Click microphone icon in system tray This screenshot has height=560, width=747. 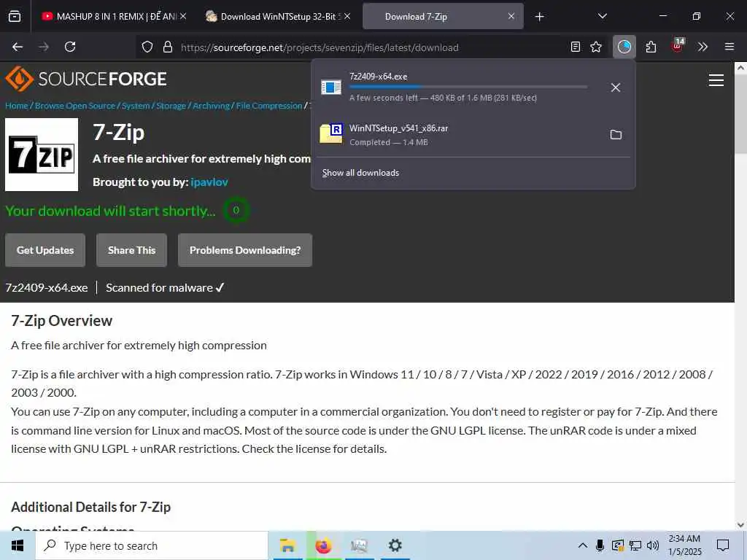pyautogui.click(x=600, y=545)
